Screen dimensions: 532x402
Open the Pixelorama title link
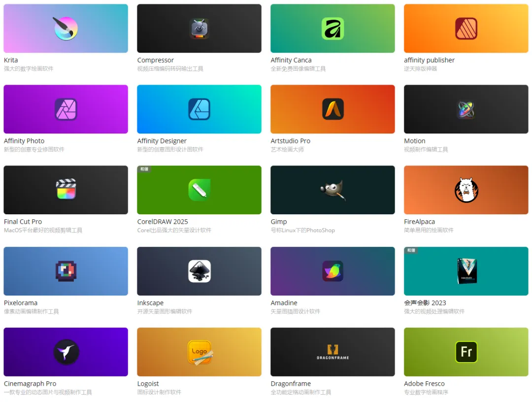21,302
